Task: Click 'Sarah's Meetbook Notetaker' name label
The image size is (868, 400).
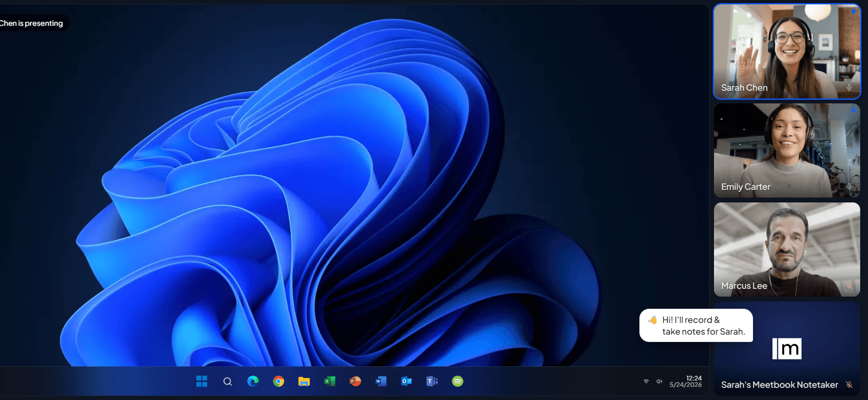Action: [x=780, y=385]
